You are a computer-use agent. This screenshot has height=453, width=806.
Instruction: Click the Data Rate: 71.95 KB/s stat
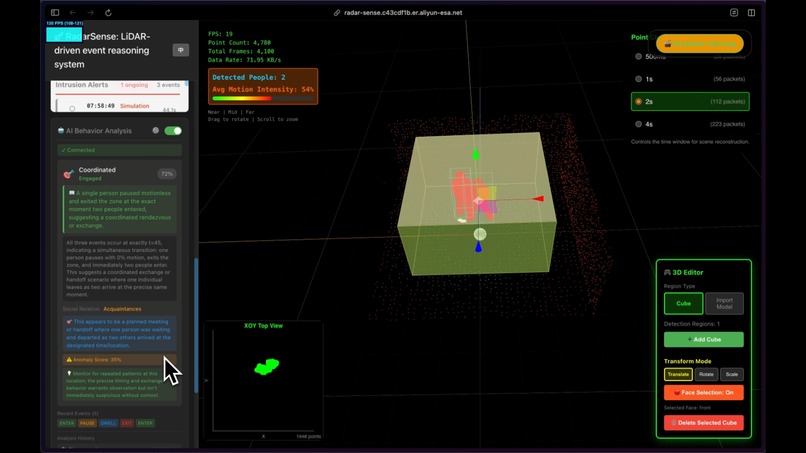point(244,60)
